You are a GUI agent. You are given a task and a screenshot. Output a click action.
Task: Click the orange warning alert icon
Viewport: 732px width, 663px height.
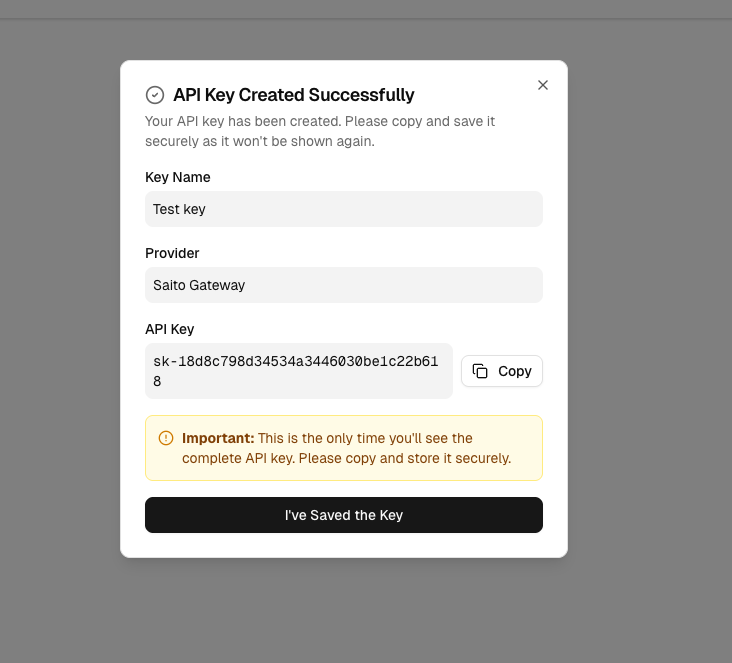click(x=166, y=438)
